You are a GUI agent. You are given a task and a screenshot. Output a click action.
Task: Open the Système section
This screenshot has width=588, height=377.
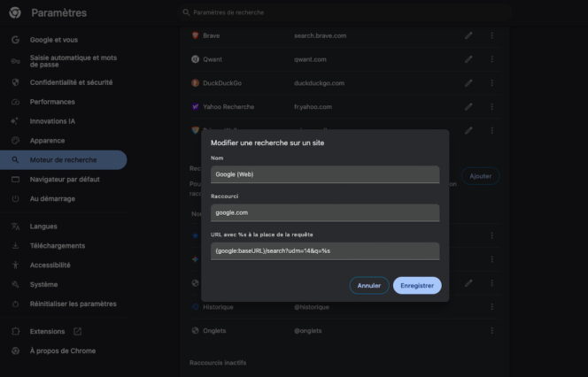coord(44,285)
